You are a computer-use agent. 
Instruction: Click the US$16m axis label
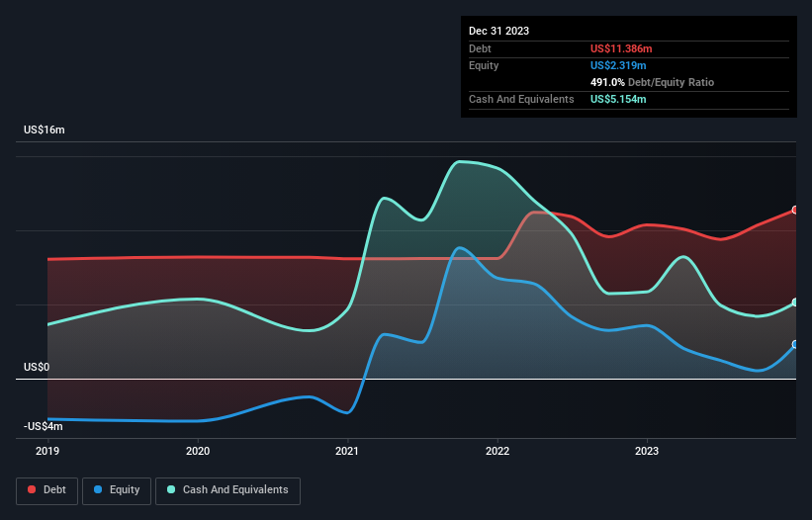tap(45, 130)
